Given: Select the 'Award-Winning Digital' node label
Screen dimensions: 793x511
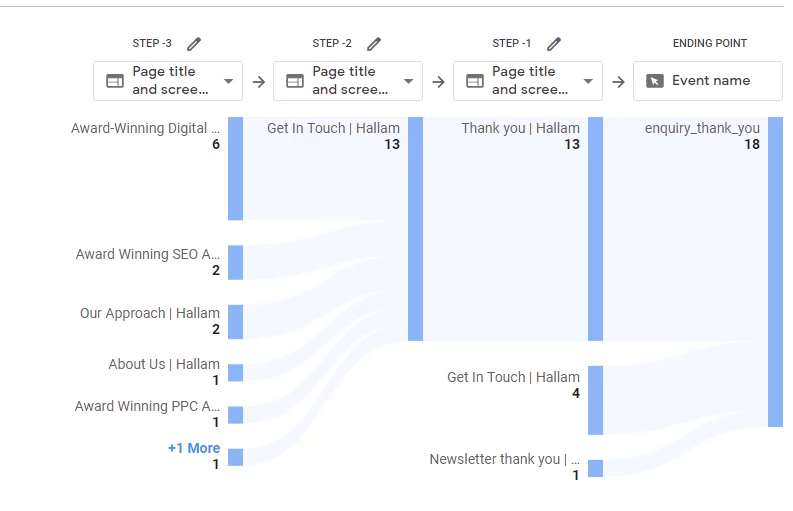Looking at the screenshot, I should [x=145, y=128].
